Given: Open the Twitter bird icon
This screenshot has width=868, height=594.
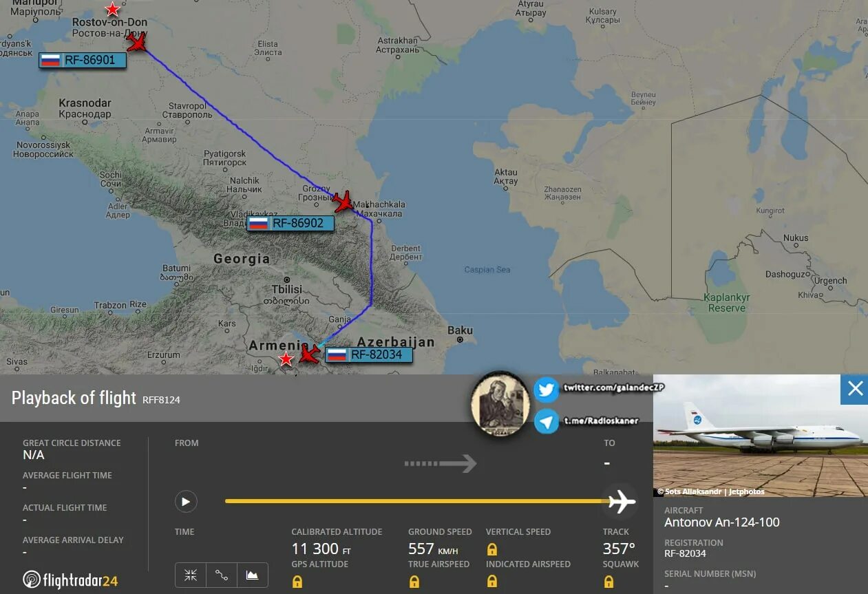Looking at the screenshot, I should coord(547,390).
